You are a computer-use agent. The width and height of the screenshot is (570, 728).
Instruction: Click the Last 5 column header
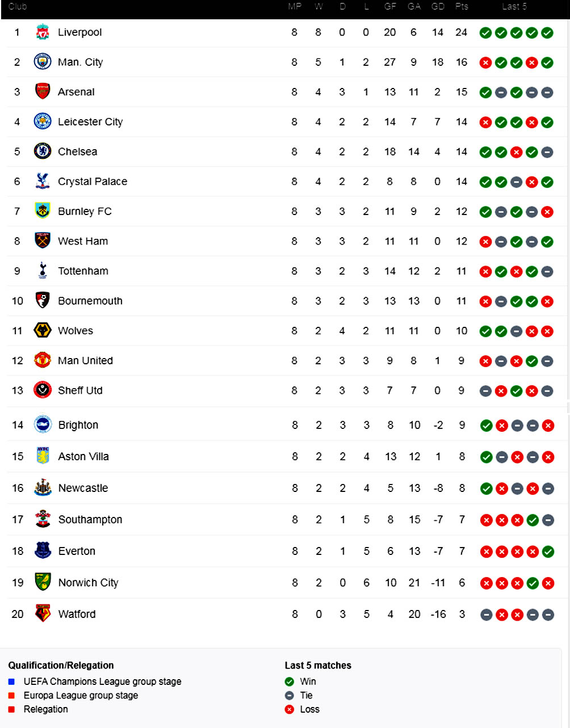tap(514, 7)
